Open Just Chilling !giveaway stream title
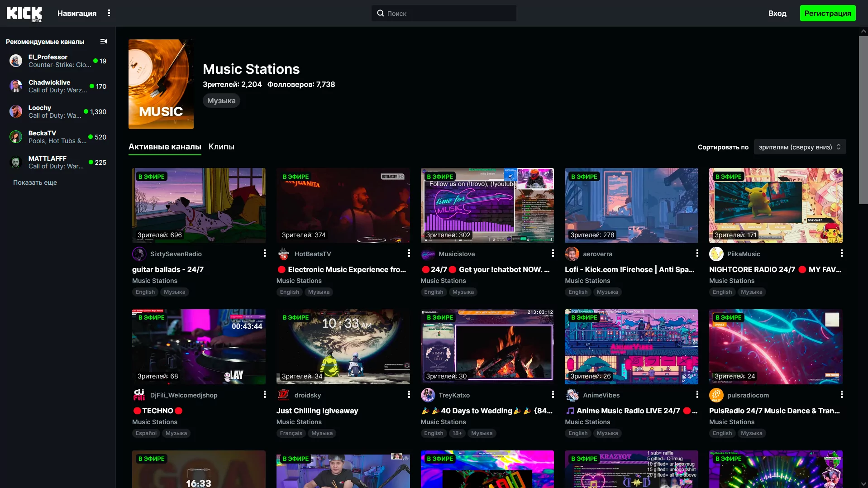This screenshot has height=488, width=868. coord(317,411)
